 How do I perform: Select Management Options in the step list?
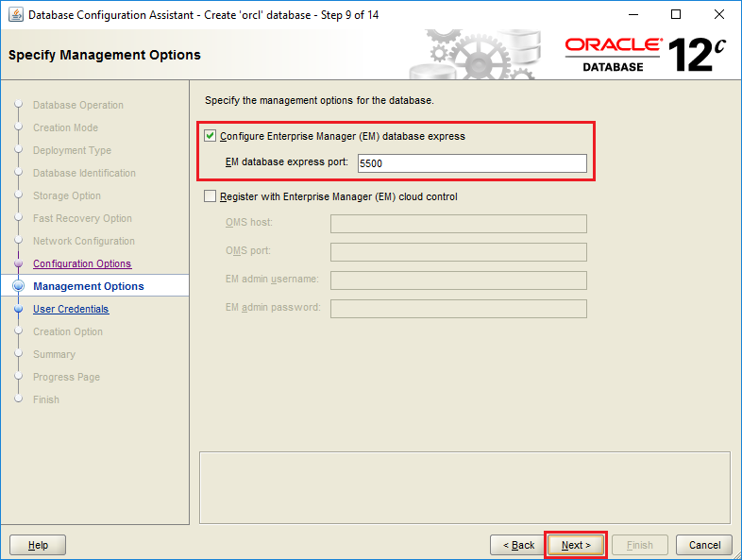pyautogui.click(x=89, y=286)
